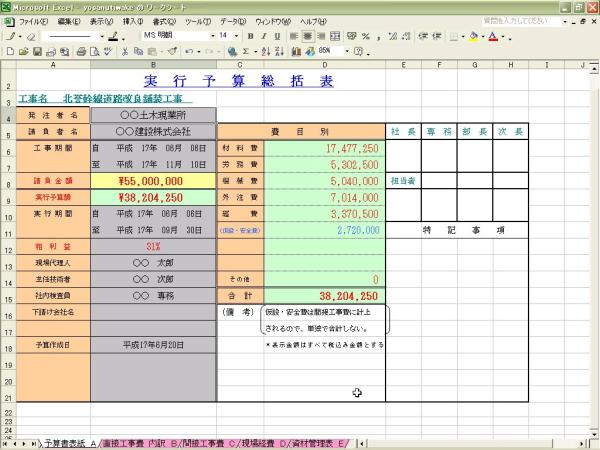Toggle Italic formatting
The image size is (600, 450).
(263, 36)
